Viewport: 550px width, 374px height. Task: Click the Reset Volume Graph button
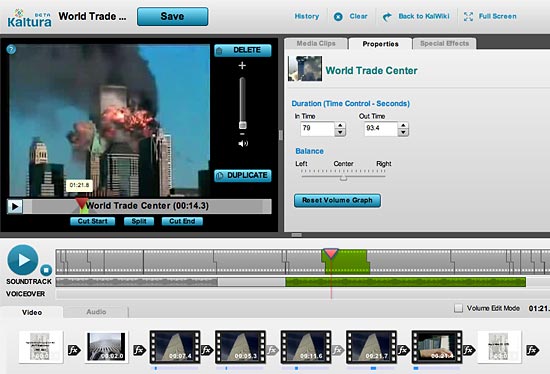pos(337,200)
